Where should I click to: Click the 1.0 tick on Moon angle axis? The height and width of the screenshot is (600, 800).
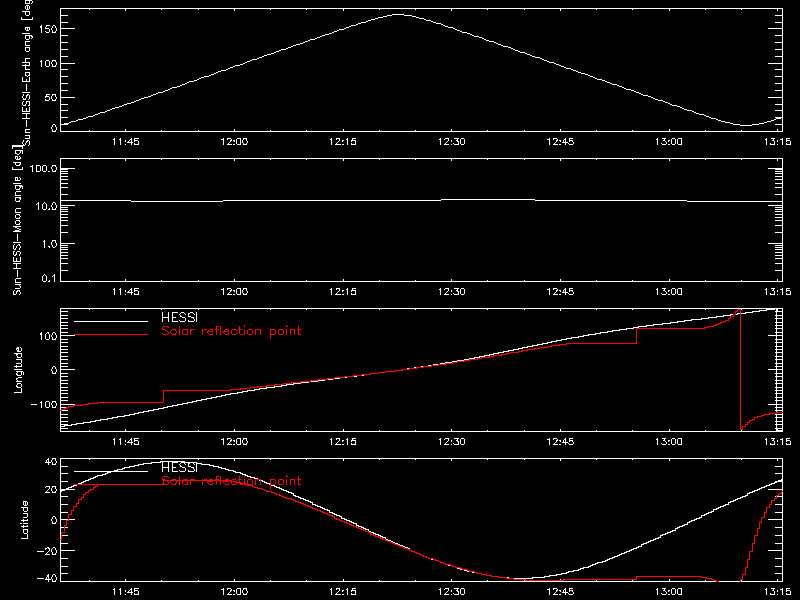coord(49,244)
